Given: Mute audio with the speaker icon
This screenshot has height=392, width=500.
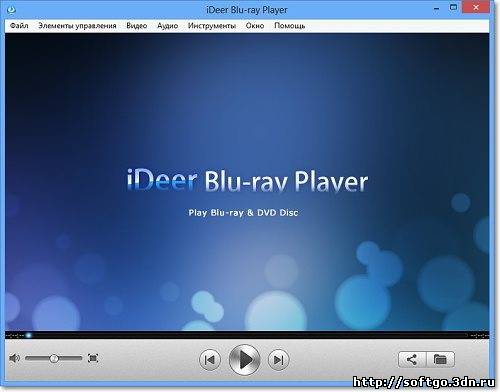Looking at the screenshot, I should (x=14, y=358).
